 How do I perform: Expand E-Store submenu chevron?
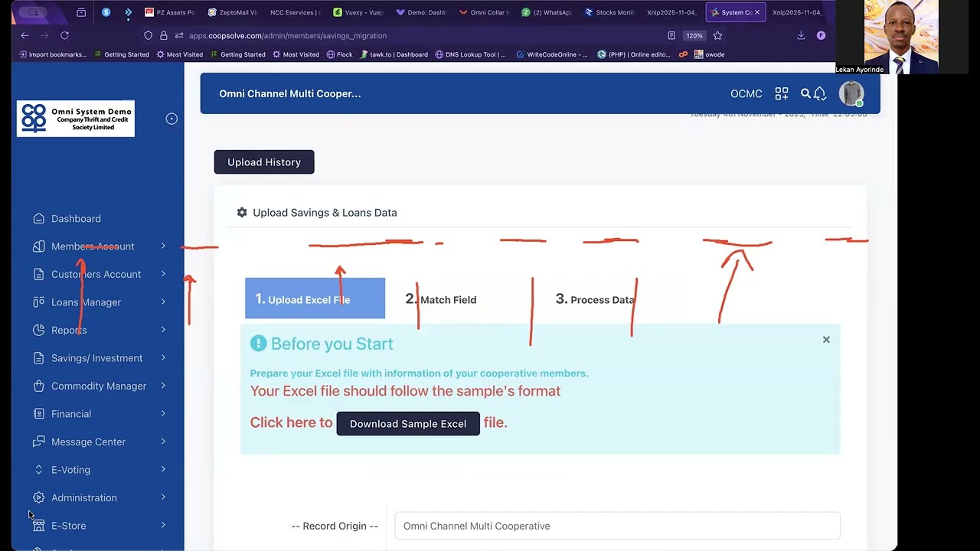point(163,526)
